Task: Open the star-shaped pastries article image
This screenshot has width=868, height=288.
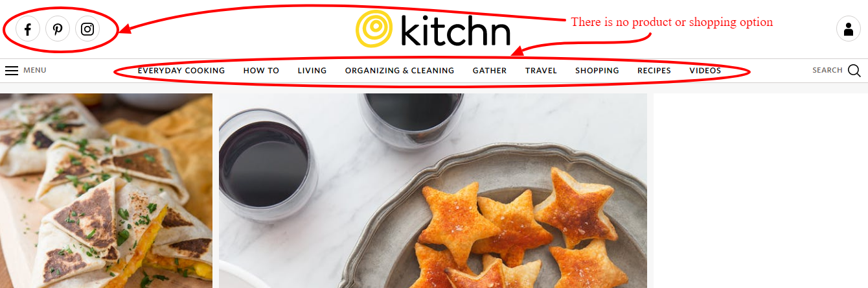Action: (x=433, y=191)
